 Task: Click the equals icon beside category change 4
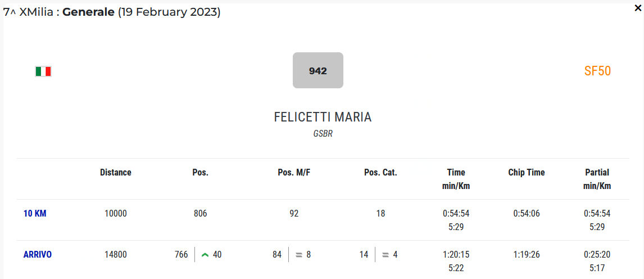coord(386,255)
